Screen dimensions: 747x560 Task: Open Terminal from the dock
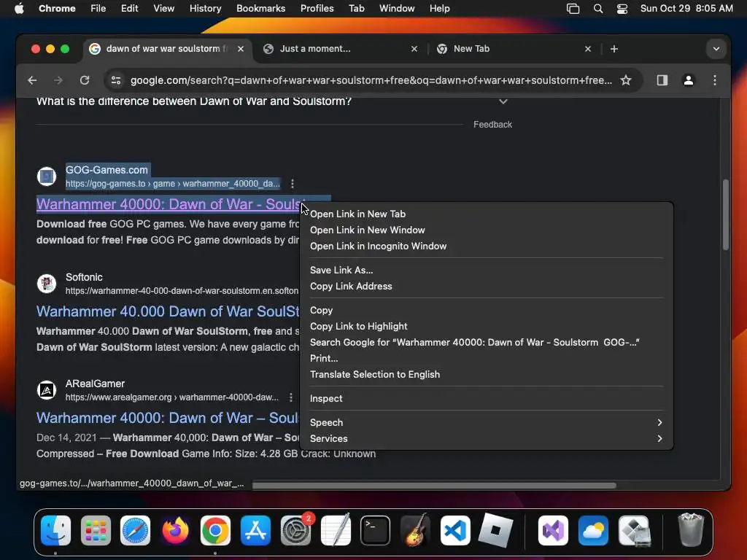point(376,530)
